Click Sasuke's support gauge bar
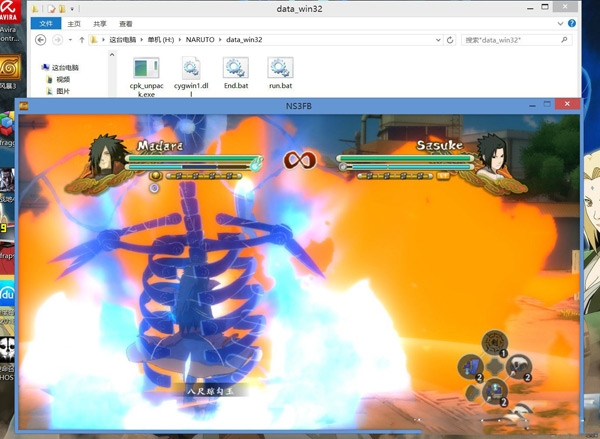Viewport: 600px width, 439px height. pyautogui.click(x=395, y=176)
